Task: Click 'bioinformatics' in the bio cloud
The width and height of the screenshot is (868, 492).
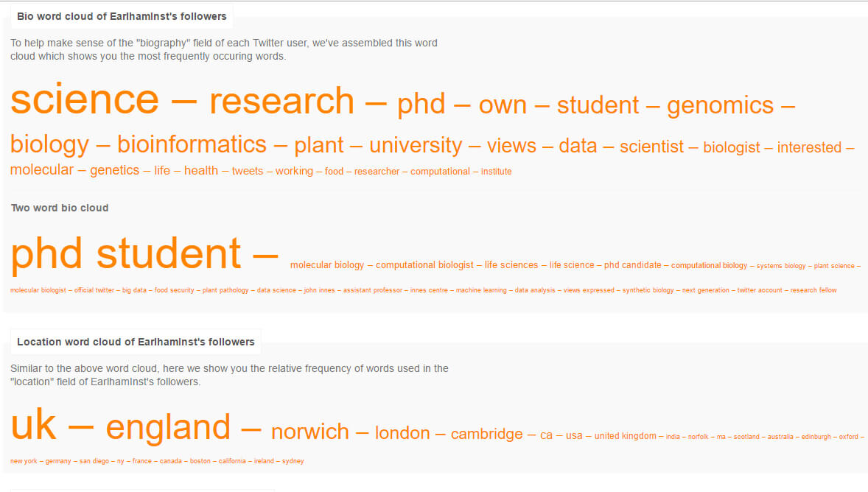Action: pyautogui.click(x=192, y=144)
